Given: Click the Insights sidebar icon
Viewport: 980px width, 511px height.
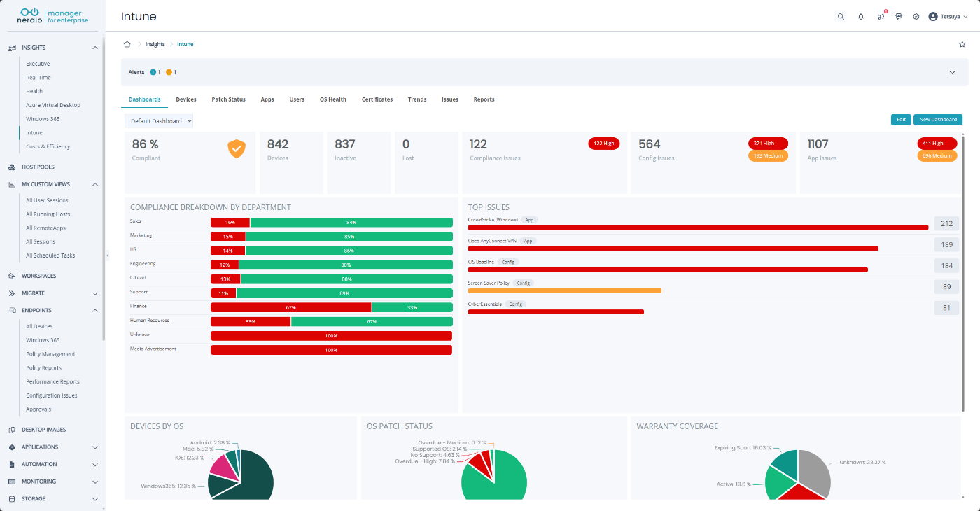Looking at the screenshot, I should (12, 48).
